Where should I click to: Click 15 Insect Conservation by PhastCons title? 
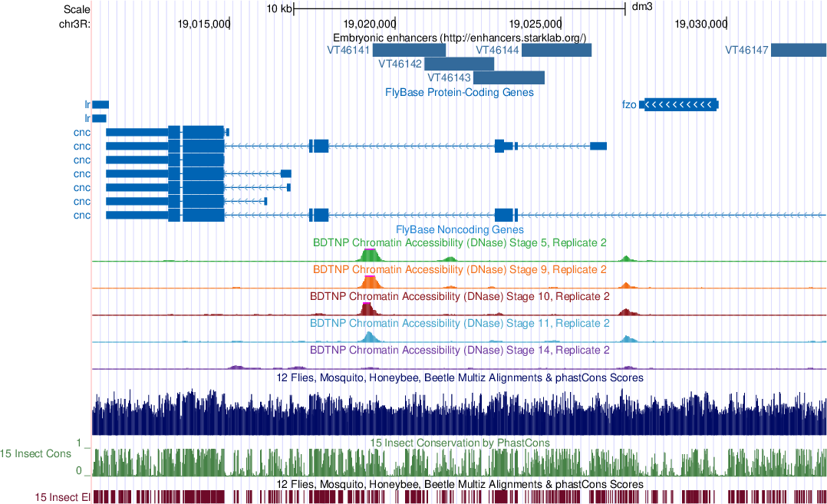click(x=459, y=443)
